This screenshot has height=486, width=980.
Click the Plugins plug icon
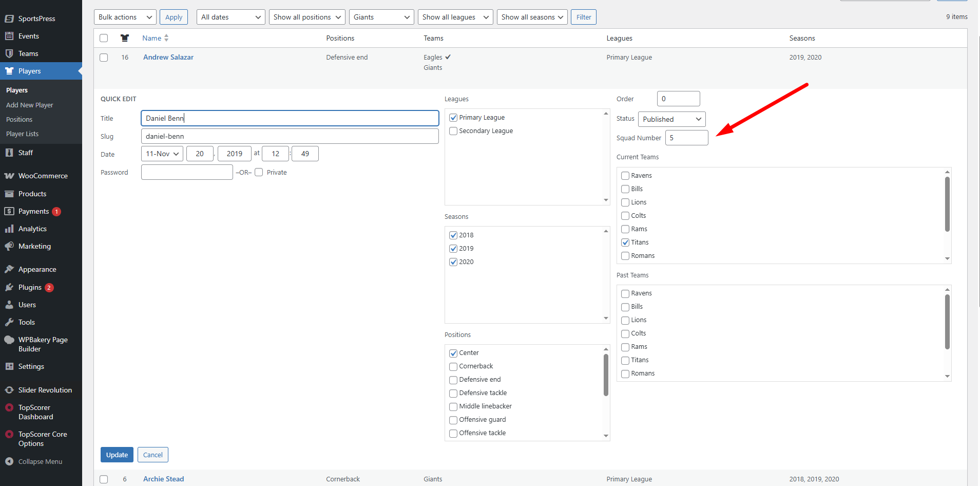(x=9, y=287)
